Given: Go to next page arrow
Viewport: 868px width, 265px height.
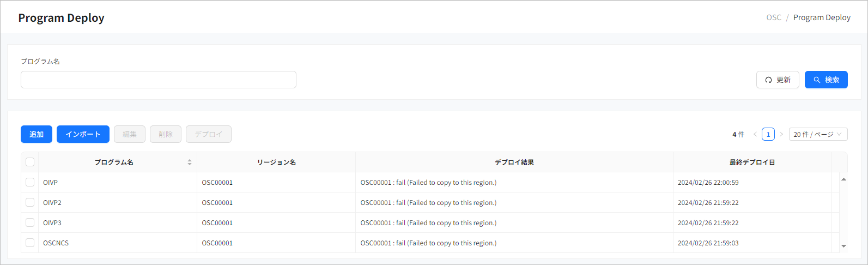Looking at the screenshot, I should click(781, 134).
